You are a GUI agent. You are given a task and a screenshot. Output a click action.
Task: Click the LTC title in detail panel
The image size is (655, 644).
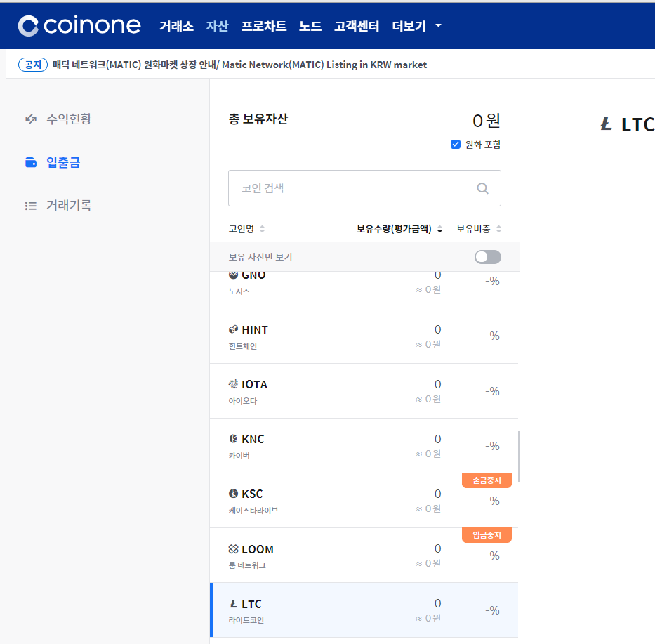tap(638, 124)
